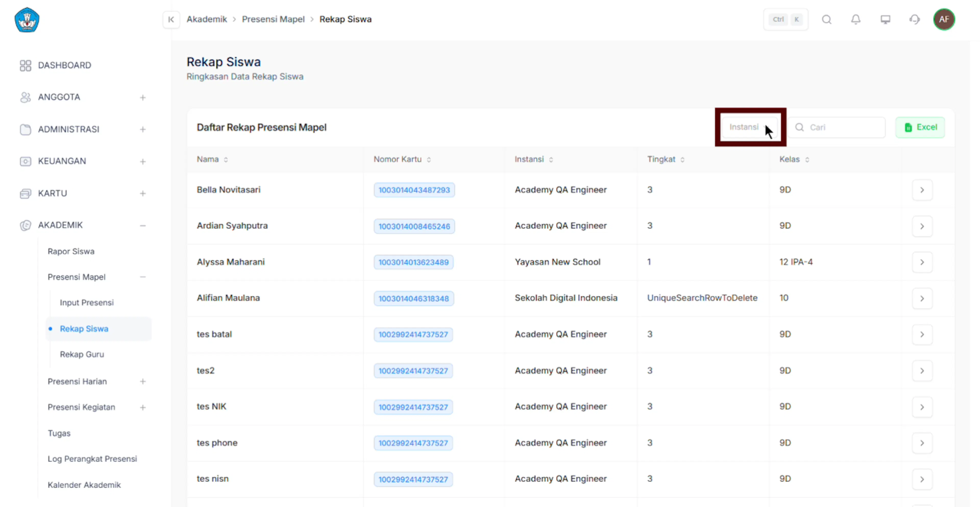Viewport: 980px width, 507px height.
Task: Expand the Kartu menu plus
Action: (143, 194)
